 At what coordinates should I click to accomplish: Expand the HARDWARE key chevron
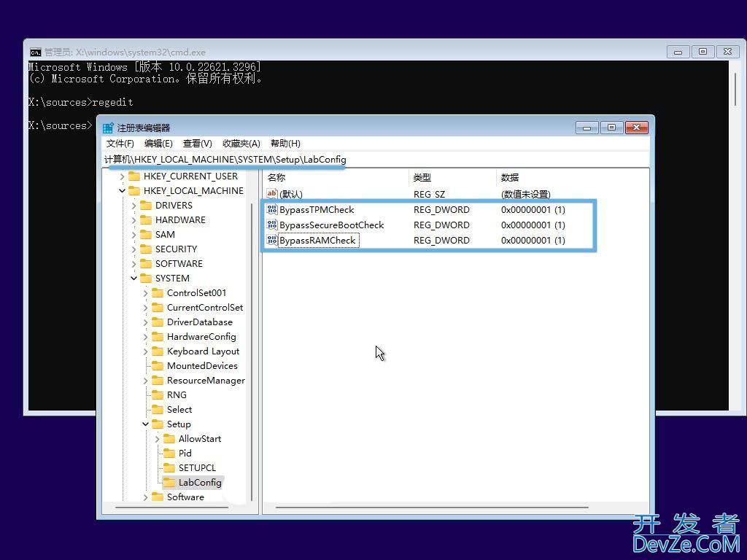click(x=134, y=220)
